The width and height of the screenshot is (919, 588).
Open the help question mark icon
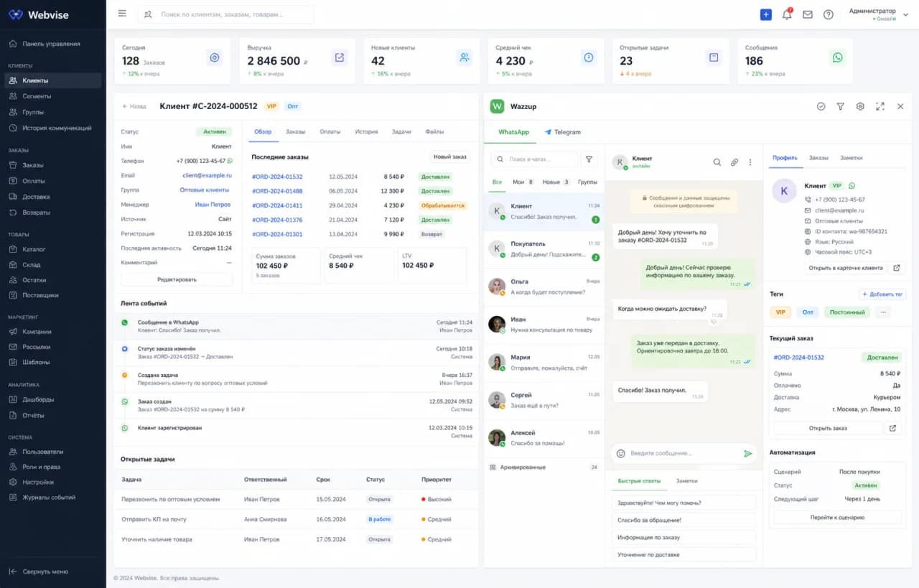(829, 14)
